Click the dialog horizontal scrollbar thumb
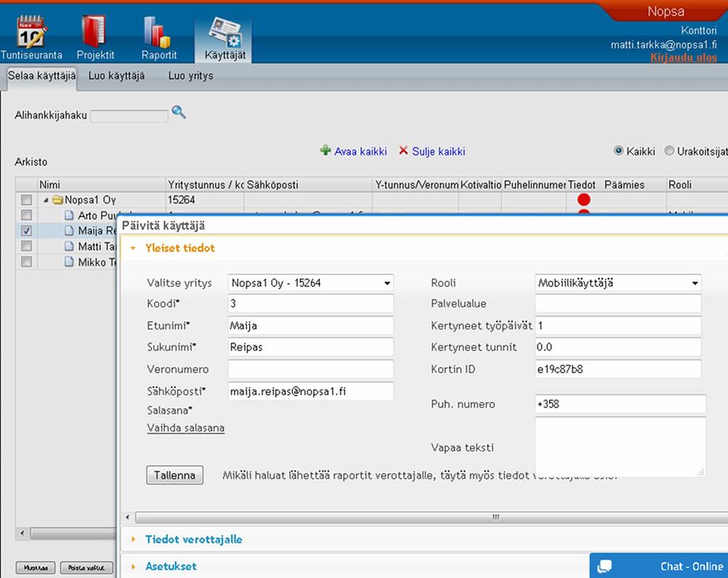Viewport: 728px width, 578px height. [432, 517]
